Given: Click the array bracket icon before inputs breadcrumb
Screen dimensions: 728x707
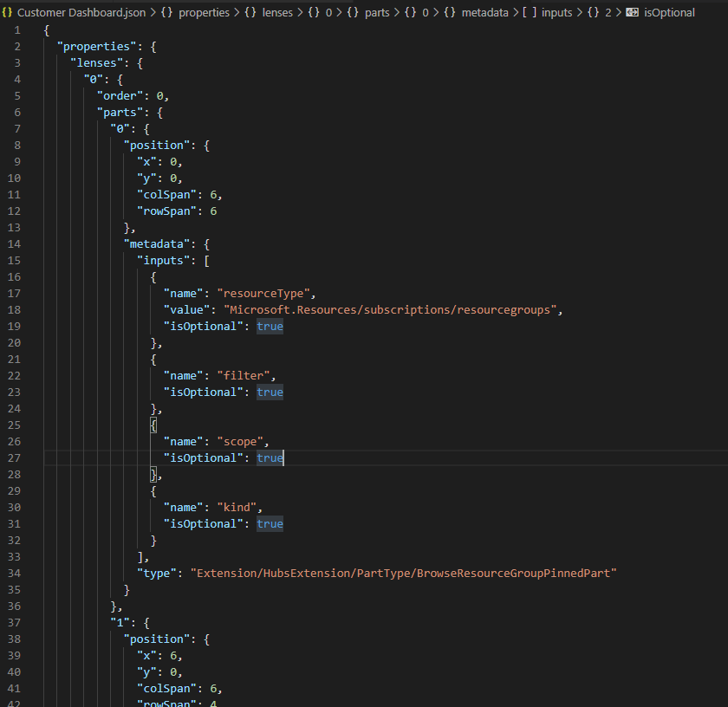Looking at the screenshot, I should 530,13.
